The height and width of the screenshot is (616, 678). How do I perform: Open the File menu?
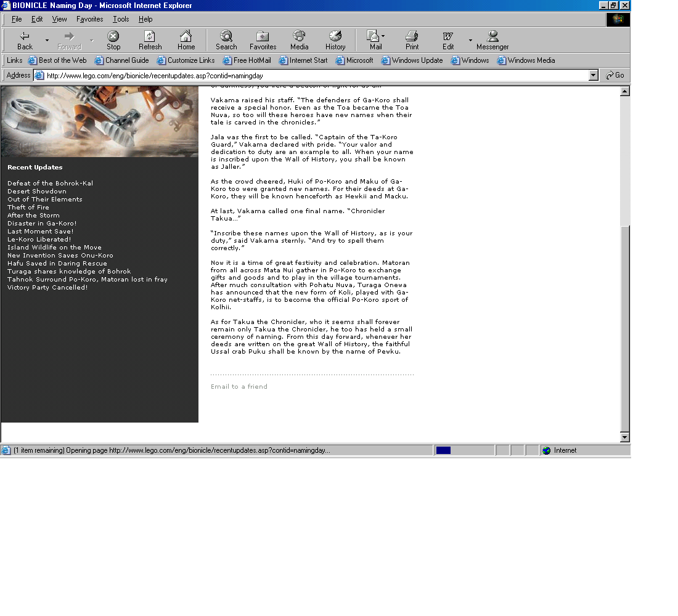point(17,19)
